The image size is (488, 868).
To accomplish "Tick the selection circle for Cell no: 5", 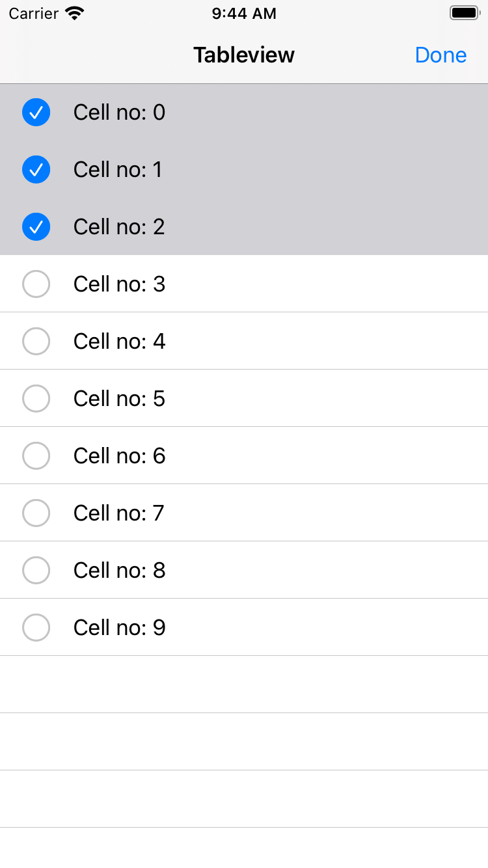I will pyautogui.click(x=36, y=399).
